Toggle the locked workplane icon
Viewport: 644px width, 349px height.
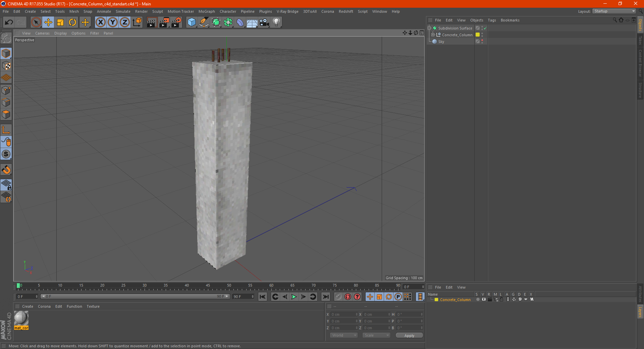tap(6, 185)
